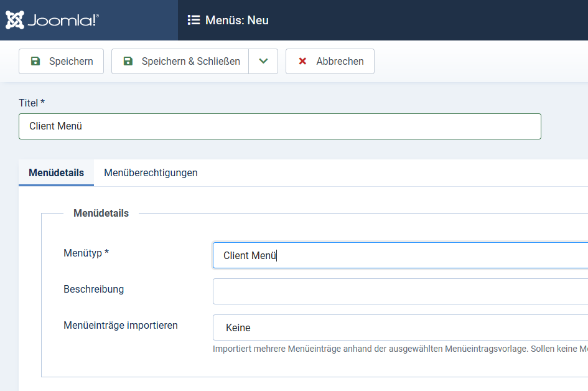Click the Menütyp label text
The width and height of the screenshot is (588, 391).
(86, 253)
